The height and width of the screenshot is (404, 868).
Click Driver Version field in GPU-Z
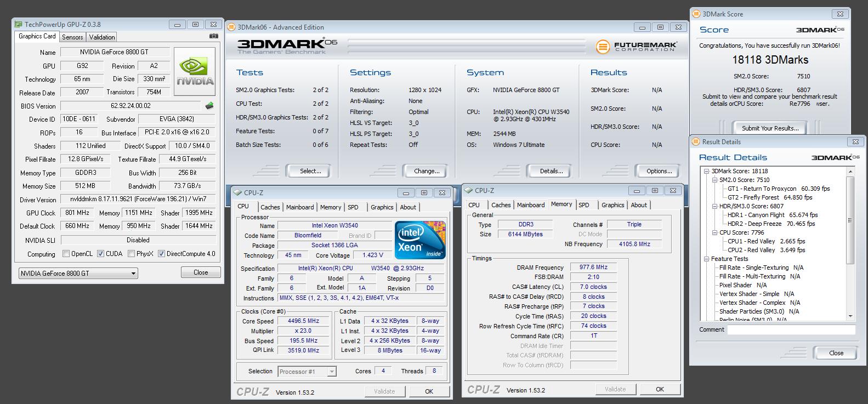tap(138, 200)
